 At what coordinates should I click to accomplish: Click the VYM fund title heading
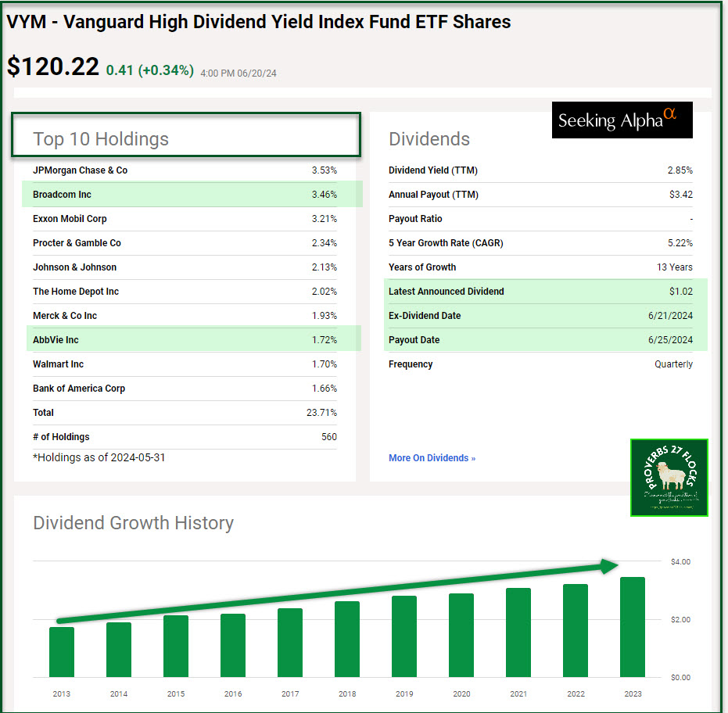coord(259,22)
